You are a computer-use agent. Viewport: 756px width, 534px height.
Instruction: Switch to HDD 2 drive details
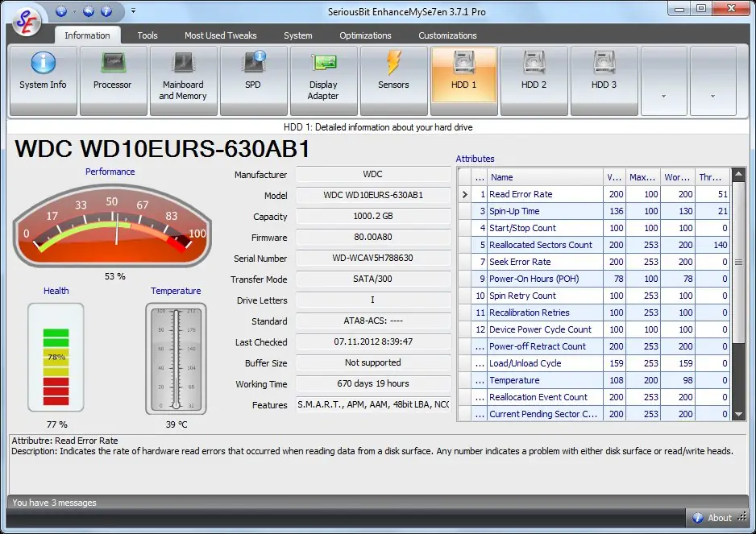click(x=534, y=81)
